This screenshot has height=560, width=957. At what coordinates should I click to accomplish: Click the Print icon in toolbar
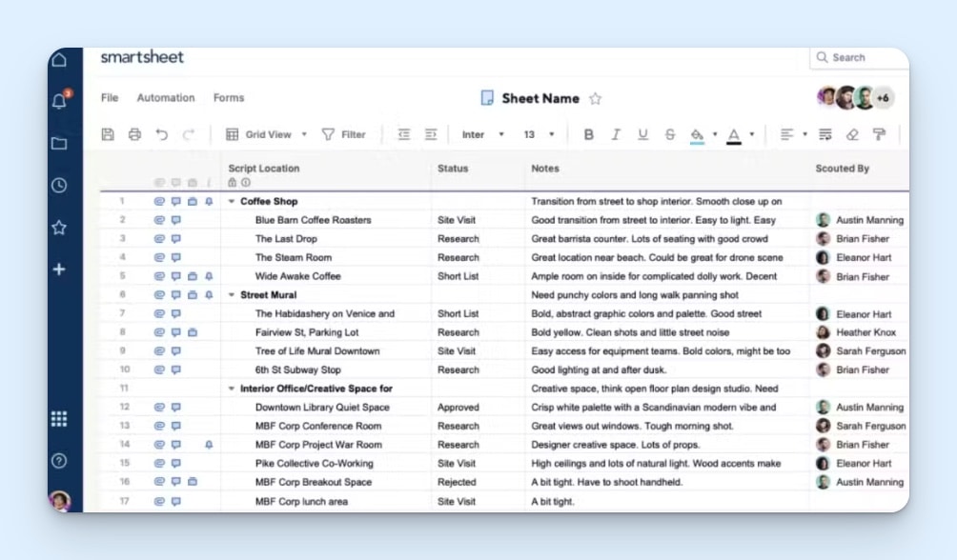coord(135,134)
